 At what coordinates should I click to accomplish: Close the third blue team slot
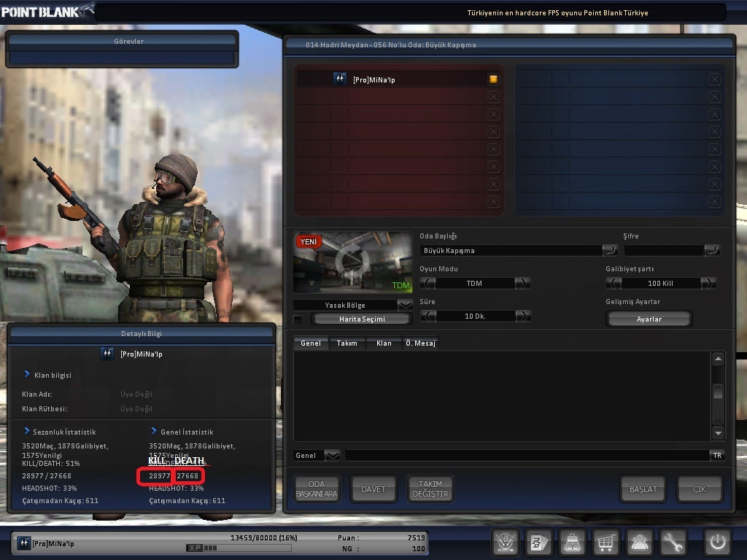coord(714,114)
